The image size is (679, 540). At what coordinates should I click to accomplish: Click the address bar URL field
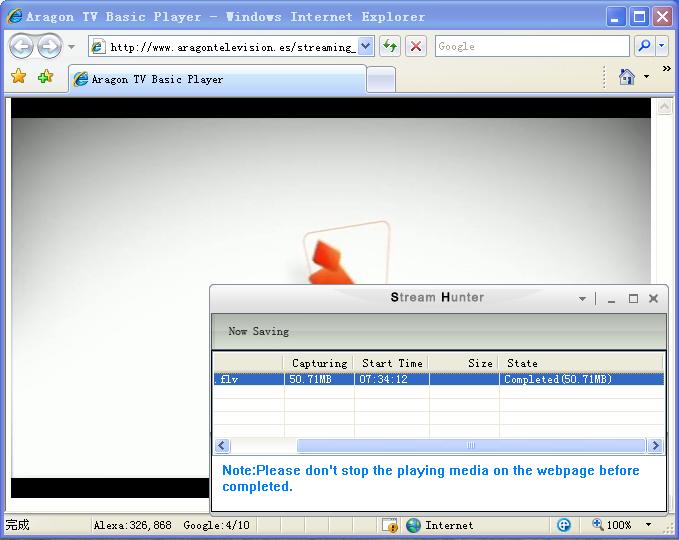[x=233, y=46]
